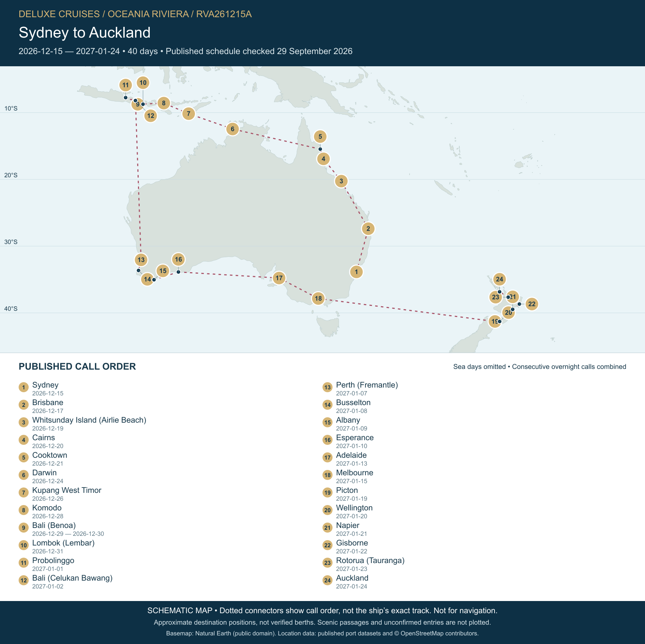The image size is (645, 644).
Task: Select 'Bali (Benoa)' in the list
Action: (54, 525)
